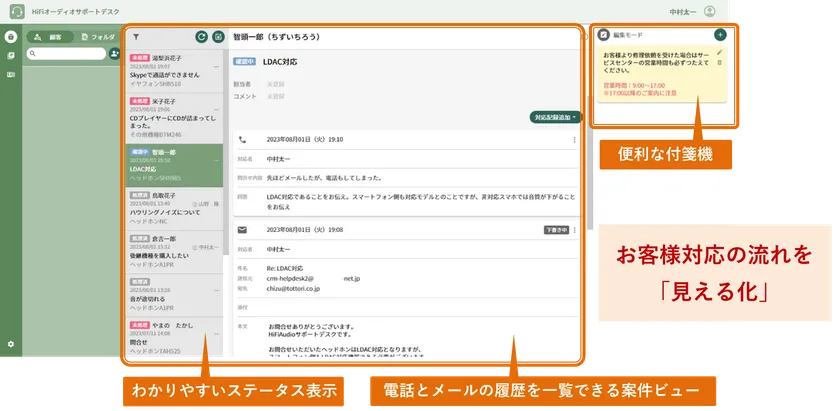The image size is (840, 411).
Task: Click the home icon in left sidebar
Action: coord(11,37)
